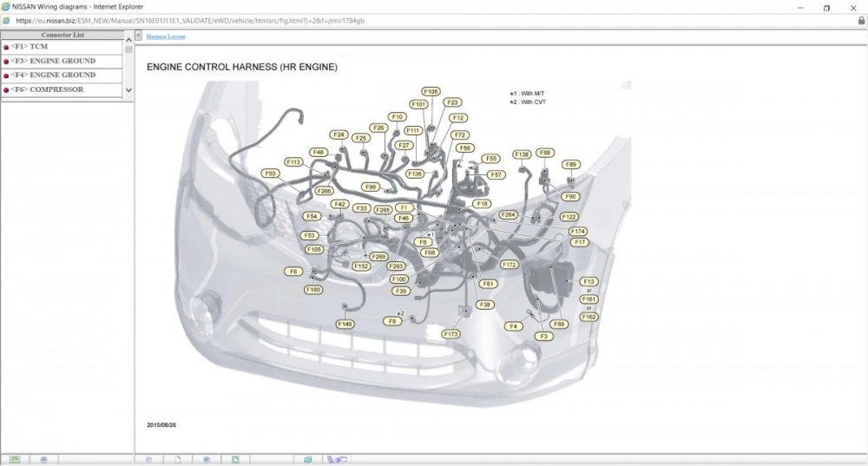Click the F24 connector label on diagram
Screen dimensions: 868x466
click(339, 135)
